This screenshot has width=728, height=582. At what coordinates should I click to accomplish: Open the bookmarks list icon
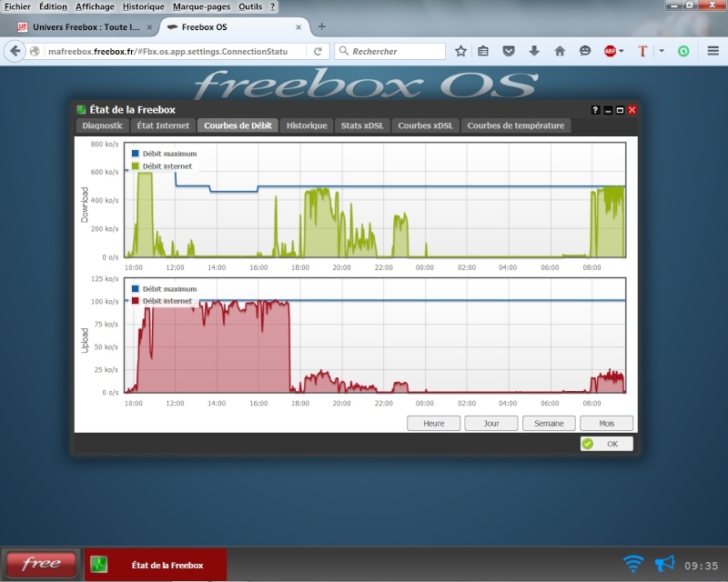click(x=483, y=51)
